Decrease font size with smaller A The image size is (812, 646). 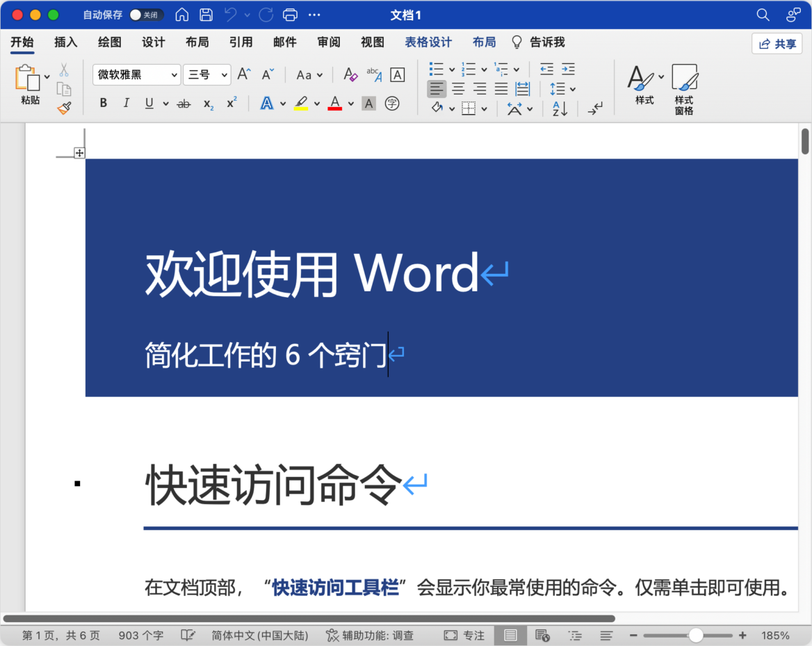[268, 74]
